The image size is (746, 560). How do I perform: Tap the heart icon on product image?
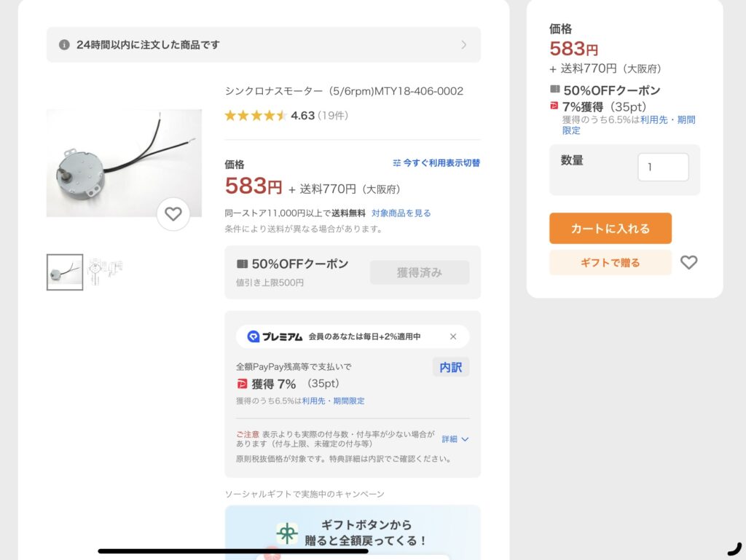point(173,214)
